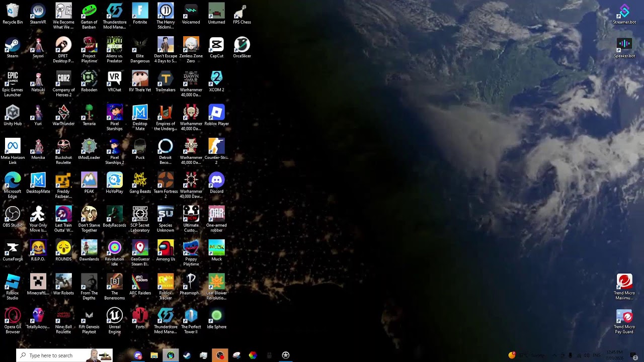Open ROUNDS game
This screenshot has width=644, height=362.
[63, 250]
